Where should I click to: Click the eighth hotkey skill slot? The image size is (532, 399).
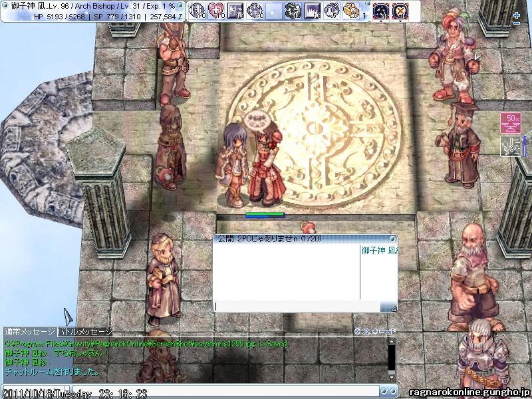[331, 11]
